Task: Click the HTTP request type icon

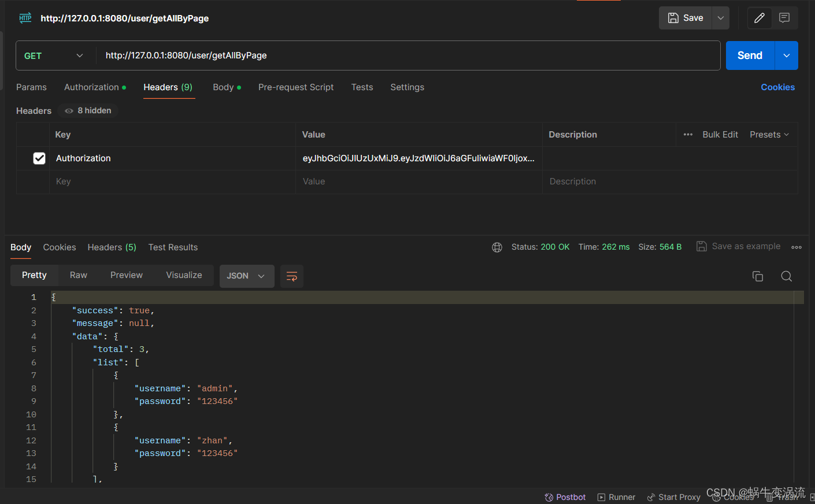Action: coord(25,18)
